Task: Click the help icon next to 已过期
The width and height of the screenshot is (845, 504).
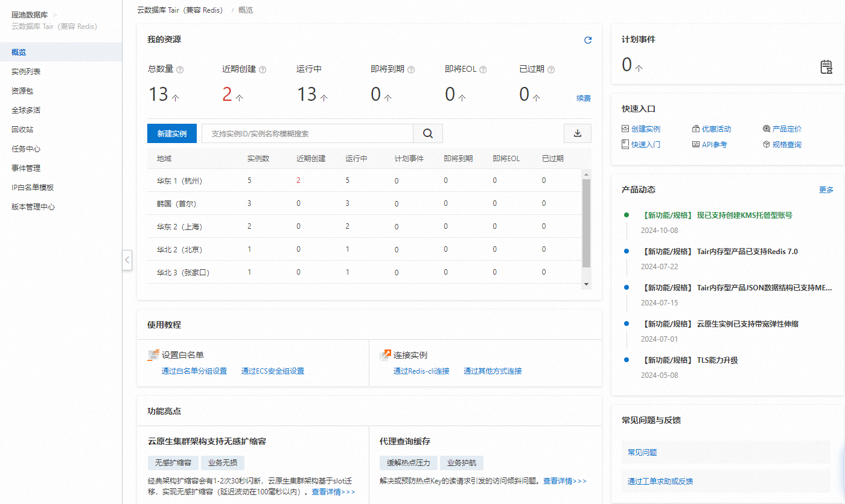Action: (x=551, y=69)
